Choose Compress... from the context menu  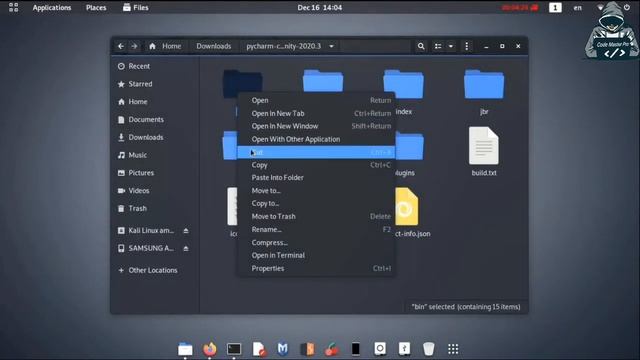pos(316,242)
